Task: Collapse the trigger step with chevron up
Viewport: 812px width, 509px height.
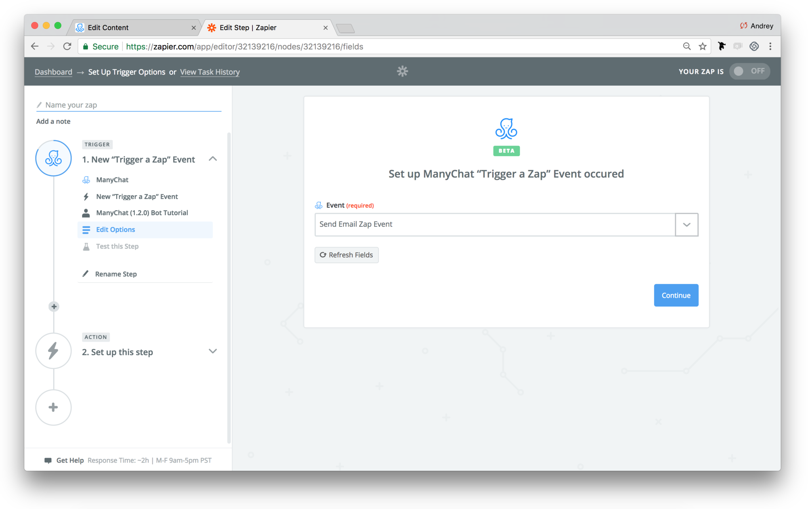Action: coord(213,159)
